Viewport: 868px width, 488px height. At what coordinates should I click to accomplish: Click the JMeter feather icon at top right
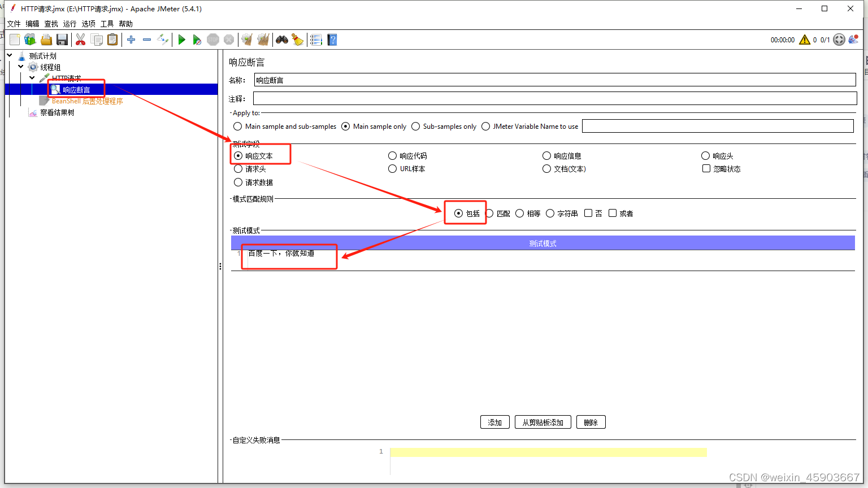853,40
